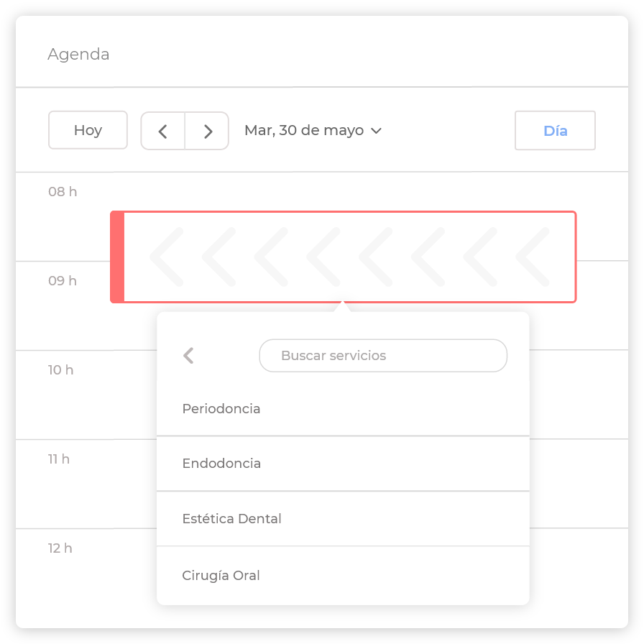644x644 pixels.
Task: Select the 12 h time slot label
Action: tap(60, 548)
